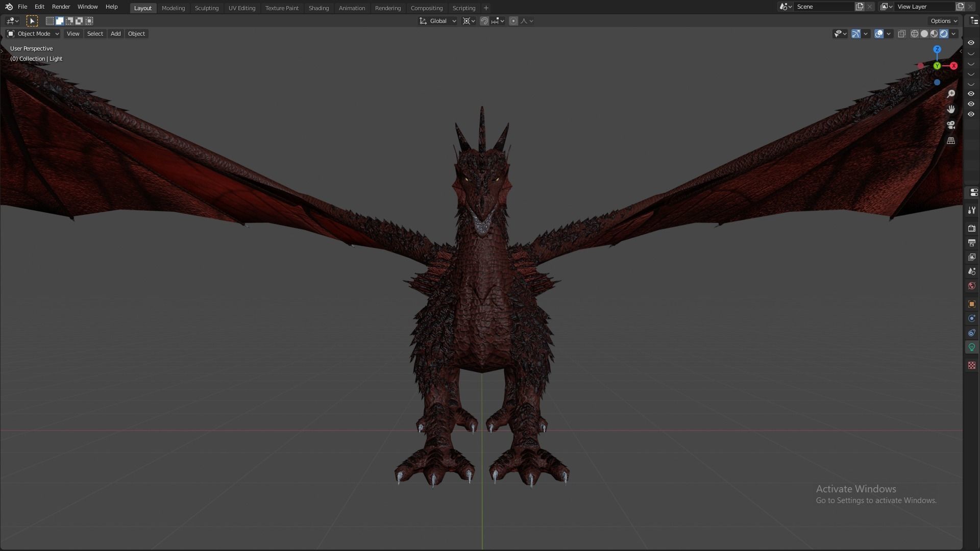Viewport: 980px width, 551px height.
Task: Switch to the Shading workspace tab
Action: point(318,8)
